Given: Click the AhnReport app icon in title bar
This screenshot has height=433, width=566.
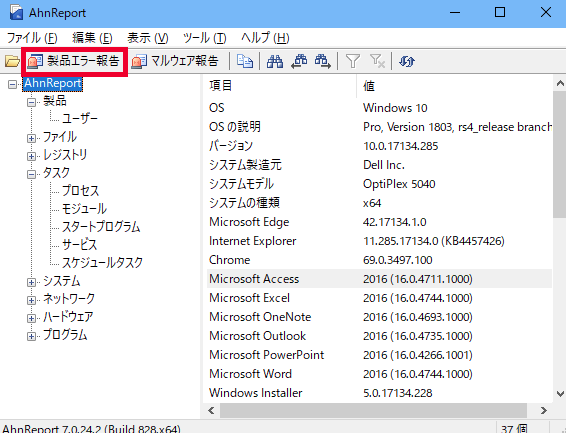Looking at the screenshot, I should [17, 13].
